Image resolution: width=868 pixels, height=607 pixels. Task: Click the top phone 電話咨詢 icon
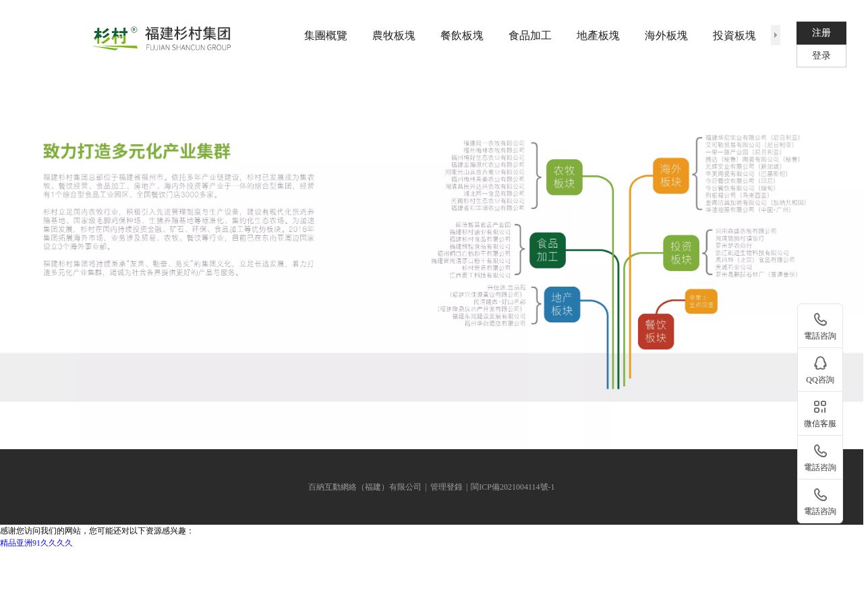coord(820,320)
